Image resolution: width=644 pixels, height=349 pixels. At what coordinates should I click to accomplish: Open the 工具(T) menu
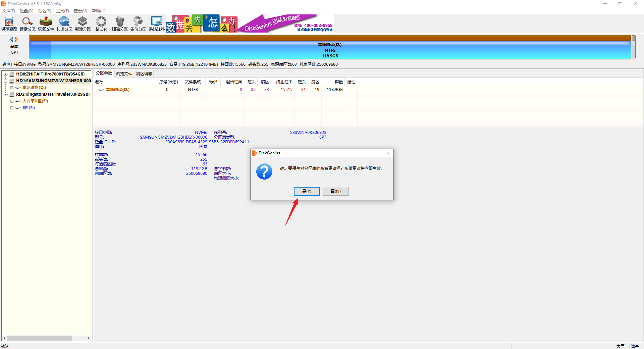(62, 11)
